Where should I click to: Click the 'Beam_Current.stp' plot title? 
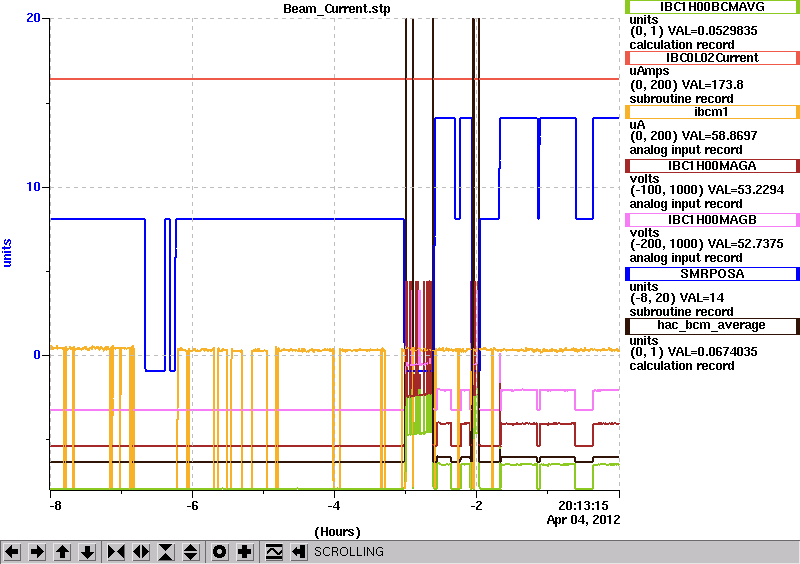(337, 9)
